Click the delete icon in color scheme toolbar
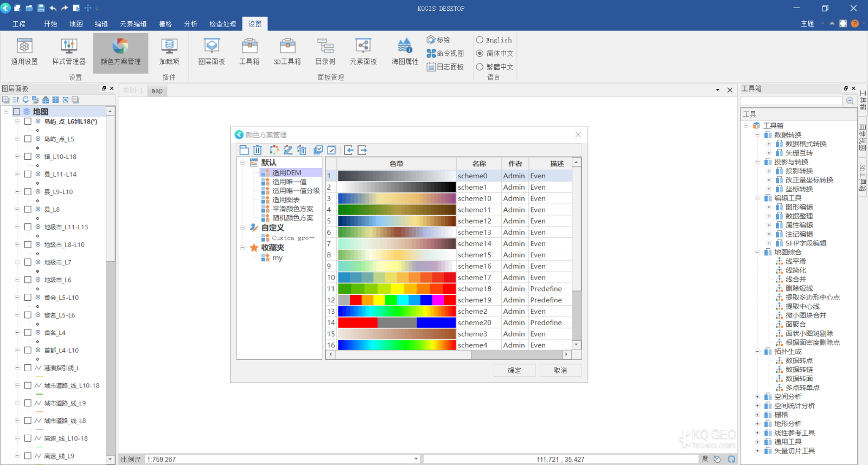868x465 pixels. pos(258,150)
